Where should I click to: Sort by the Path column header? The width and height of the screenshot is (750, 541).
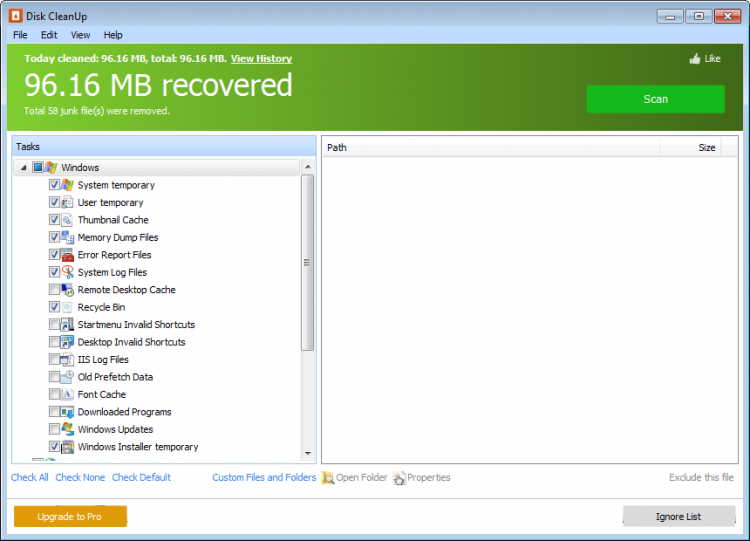(x=491, y=147)
